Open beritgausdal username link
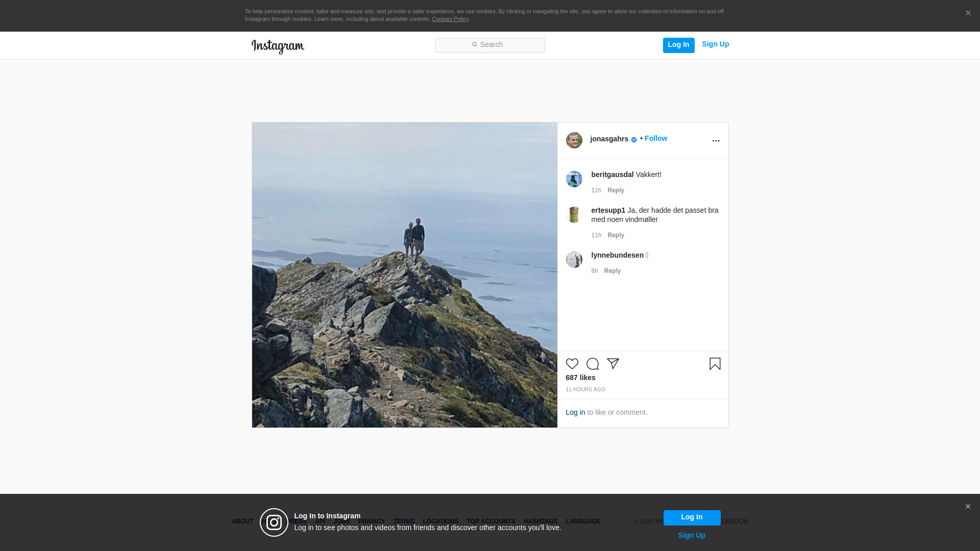The image size is (980, 551). click(x=612, y=174)
